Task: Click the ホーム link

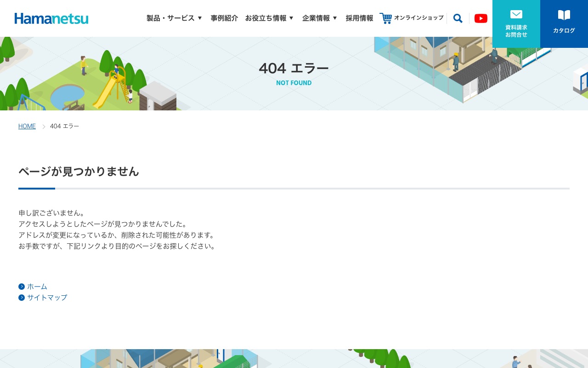Action: pos(37,287)
